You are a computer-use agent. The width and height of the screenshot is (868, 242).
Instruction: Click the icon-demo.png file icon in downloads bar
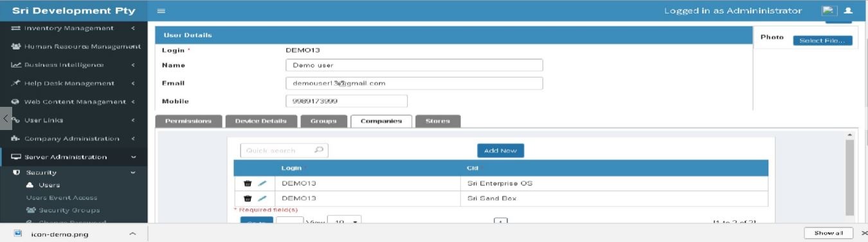pos(19,234)
